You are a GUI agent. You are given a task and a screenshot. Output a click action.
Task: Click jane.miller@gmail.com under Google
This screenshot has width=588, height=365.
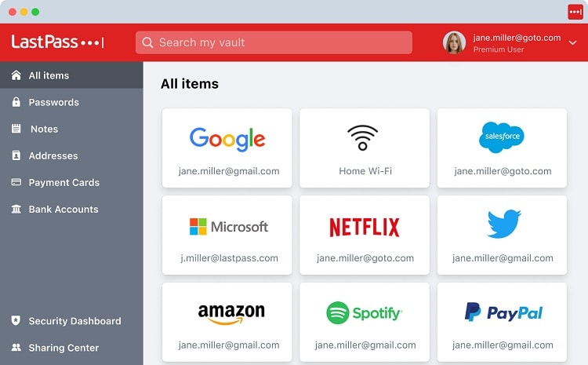(x=229, y=171)
